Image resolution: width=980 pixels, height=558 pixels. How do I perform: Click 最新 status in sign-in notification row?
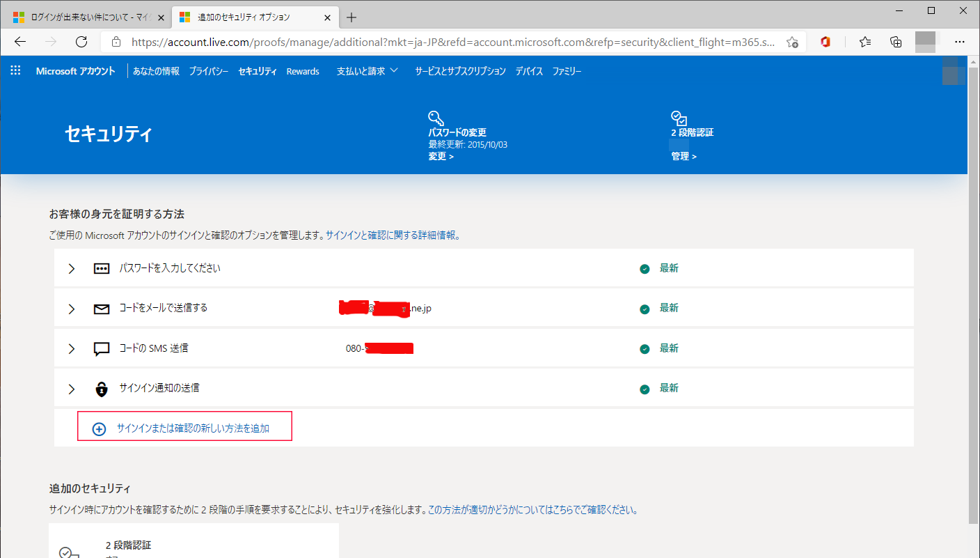[x=669, y=388]
